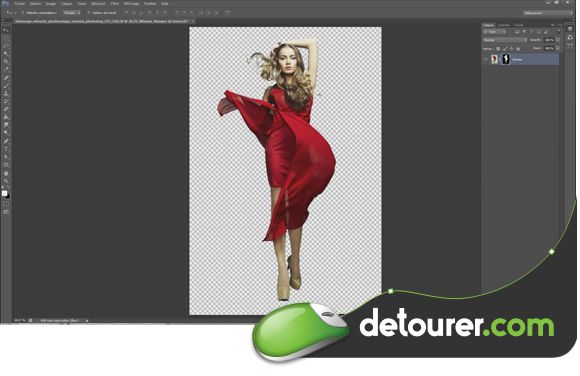Open the Fenêtre menu
This screenshot has height=376, width=580.
point(150,4)
